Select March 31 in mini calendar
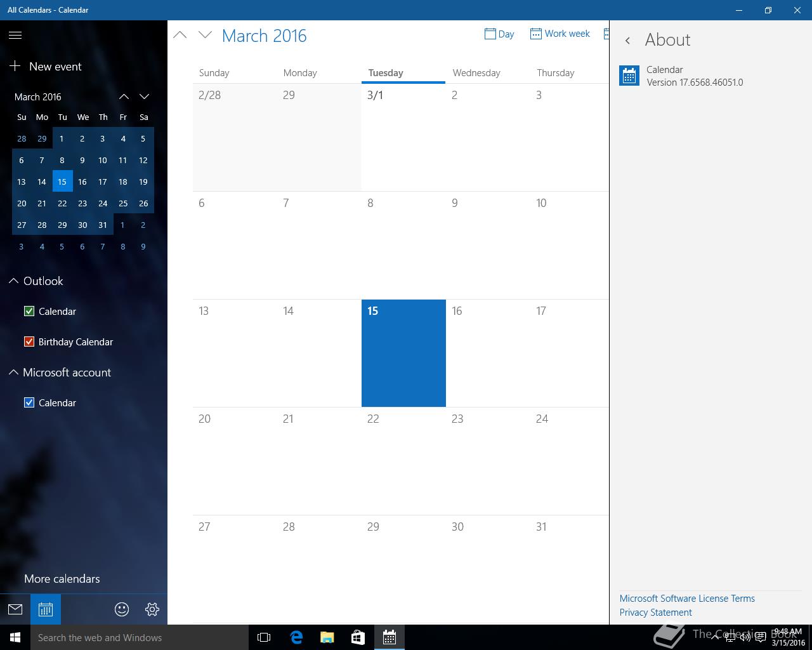Image resolution: width=812 pixels, height=650 pixels. (103, 225)
